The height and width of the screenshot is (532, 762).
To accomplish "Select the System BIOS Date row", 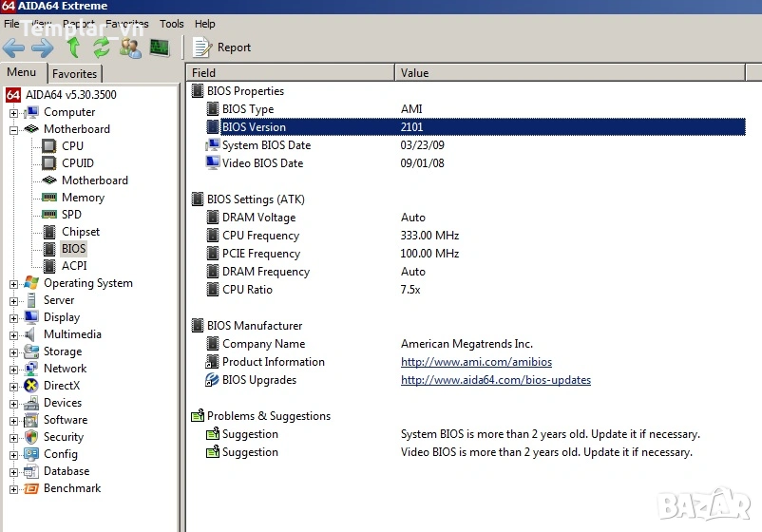I will 266,145.
